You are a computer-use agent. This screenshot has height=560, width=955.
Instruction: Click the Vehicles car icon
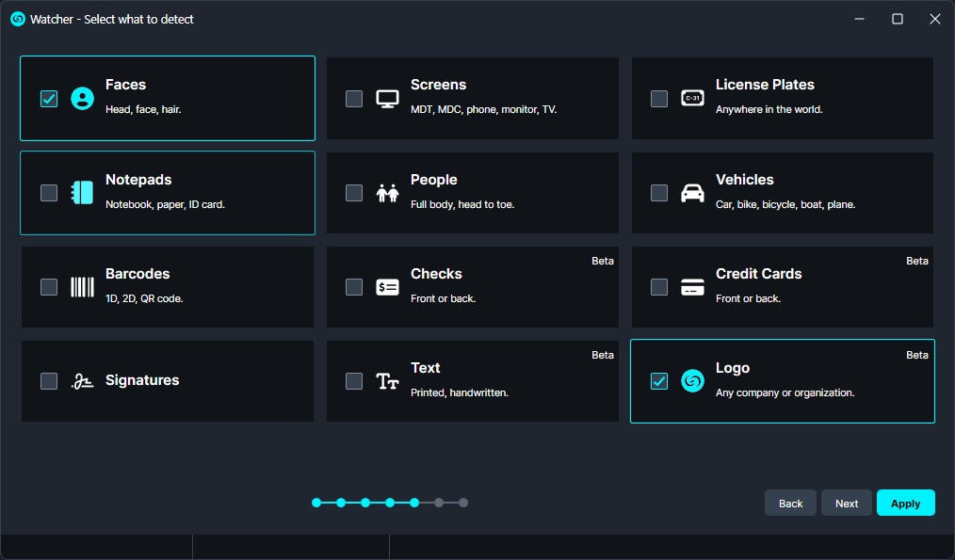[x=692, y=193]
